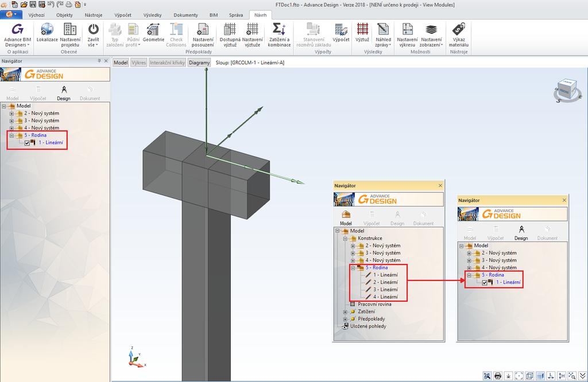Screen dimensions: 588x382
Task: Click the Save As quick-access icon
Action: (x=41, y=5)
